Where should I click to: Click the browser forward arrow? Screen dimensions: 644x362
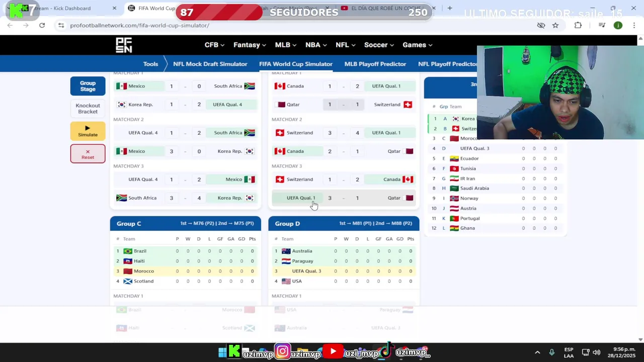point(26,25)
